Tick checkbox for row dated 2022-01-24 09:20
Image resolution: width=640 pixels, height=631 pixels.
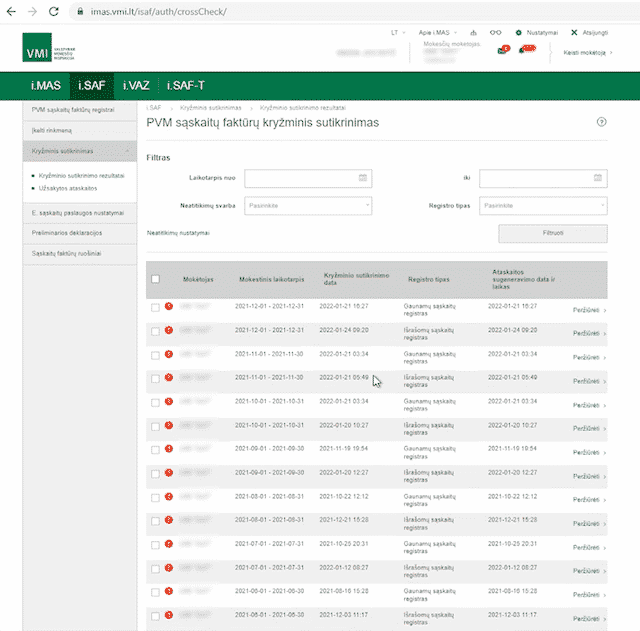tap(155, 330)
